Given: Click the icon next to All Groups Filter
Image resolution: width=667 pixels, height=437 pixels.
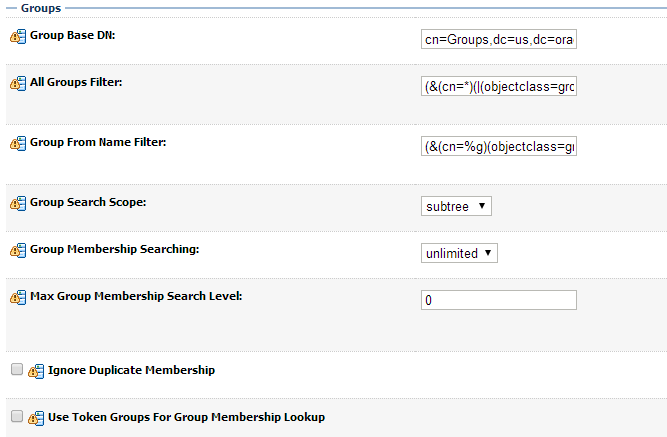Looking at the screenshot, I should pos(18,83).
